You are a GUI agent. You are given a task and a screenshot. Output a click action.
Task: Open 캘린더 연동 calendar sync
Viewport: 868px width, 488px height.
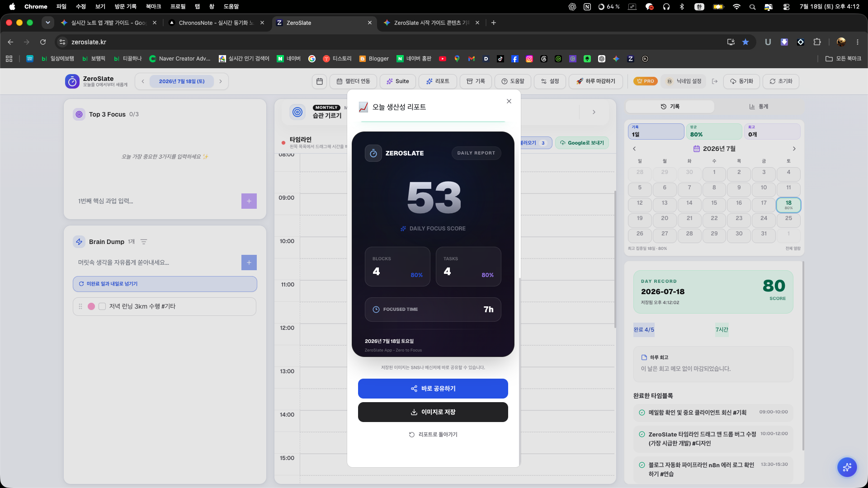coord(354,81)
